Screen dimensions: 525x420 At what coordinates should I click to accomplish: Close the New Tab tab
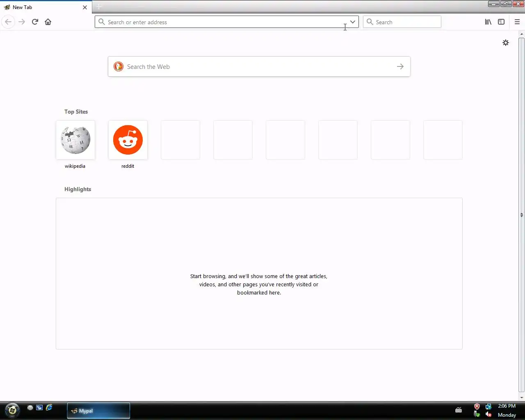click(85, 7)
